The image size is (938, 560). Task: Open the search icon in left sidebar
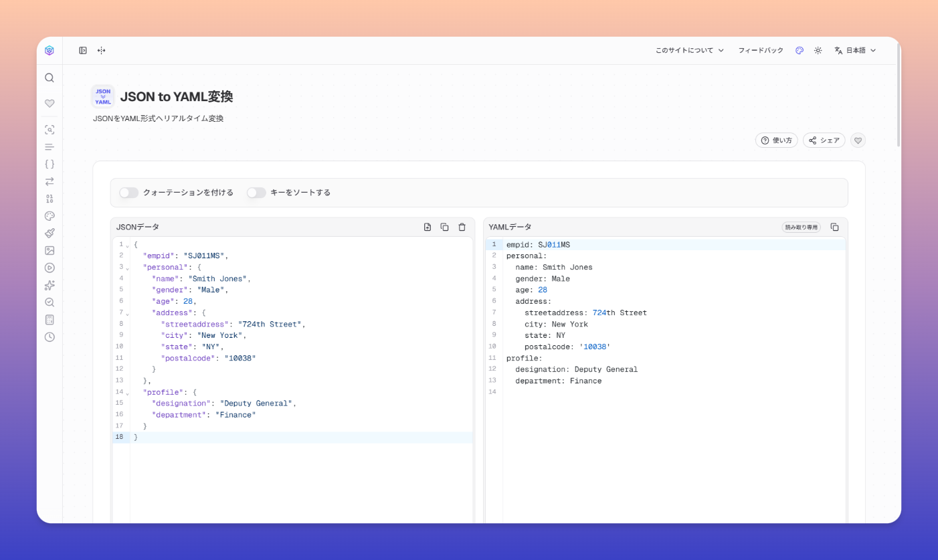pyautogui.click(x=50, y=78)
